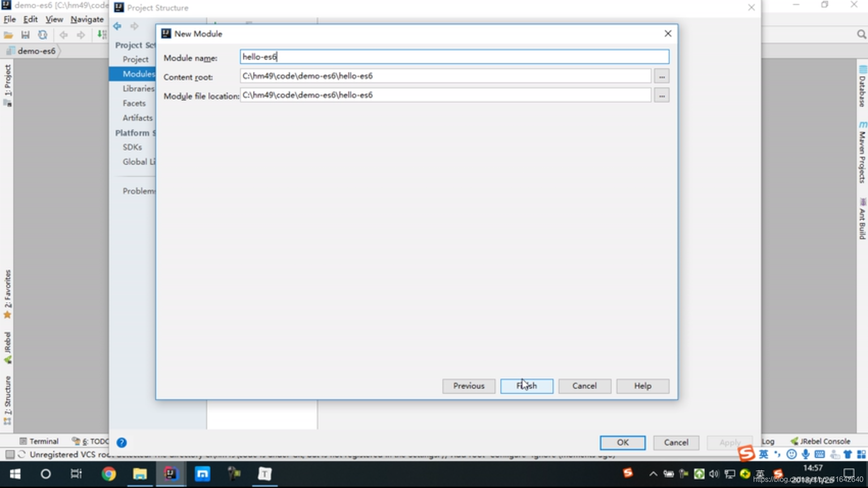The image size is (868, 488).
Task: Open Help for the New Module dialog
Action: [x=642, y=386]
